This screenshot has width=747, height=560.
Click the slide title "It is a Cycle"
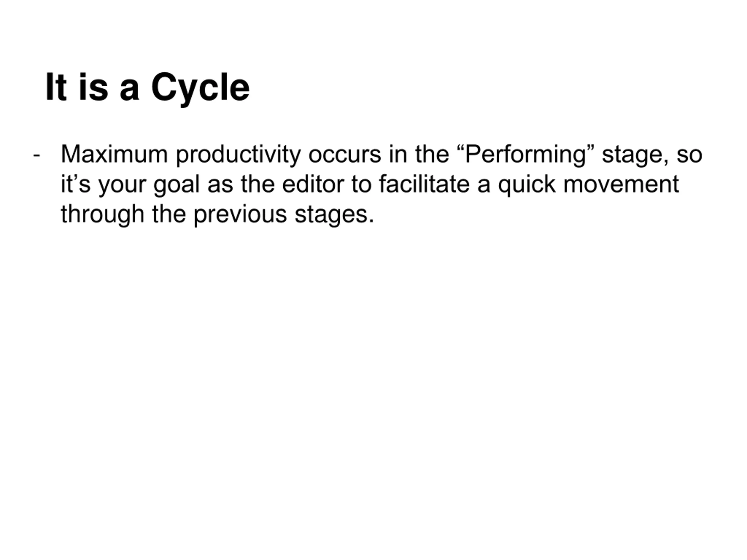(x=148, y=87)
